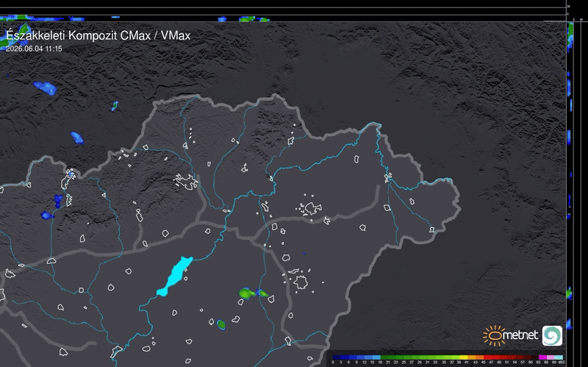The image size is (588, 367).
Task: Click the dBZ unit label on the legend
Action: pos(561,363)
